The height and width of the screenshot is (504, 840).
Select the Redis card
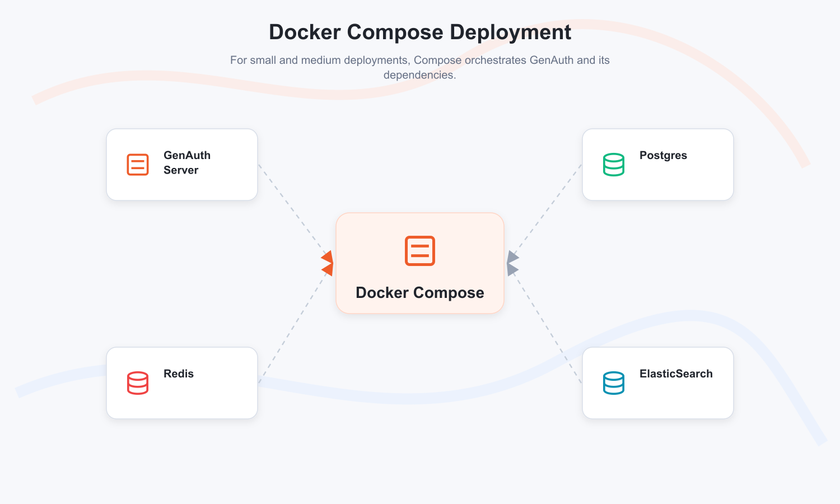[182, 383]
